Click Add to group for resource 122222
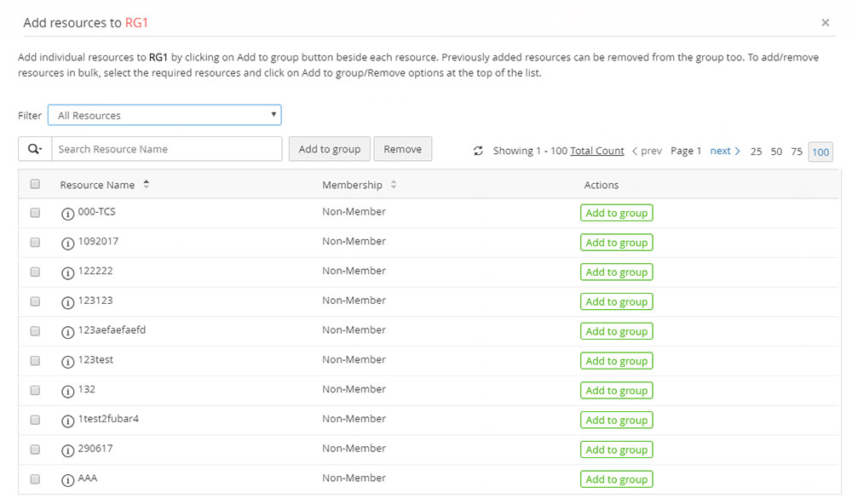This screenshot has width=852, height=504. [x=616, y=272]
